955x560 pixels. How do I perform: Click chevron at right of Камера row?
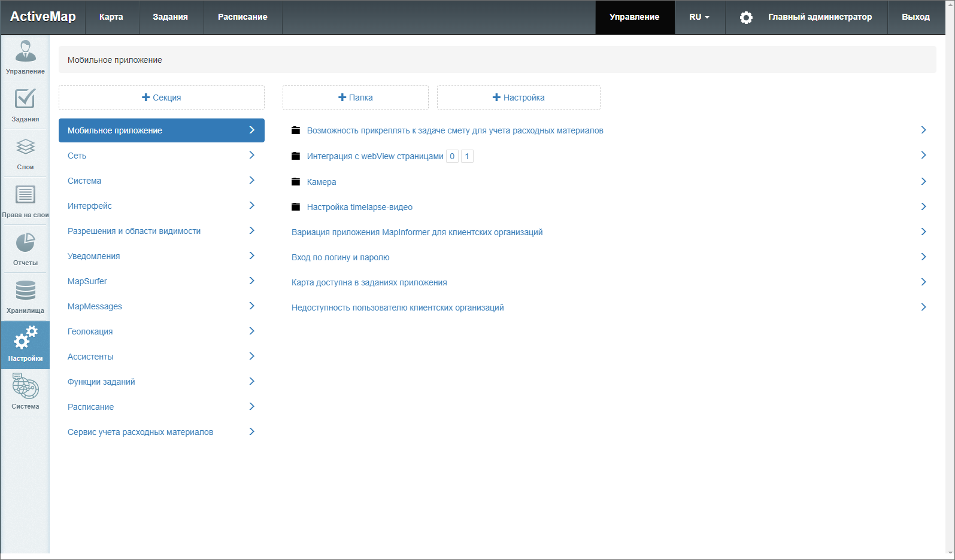[924, 181]
